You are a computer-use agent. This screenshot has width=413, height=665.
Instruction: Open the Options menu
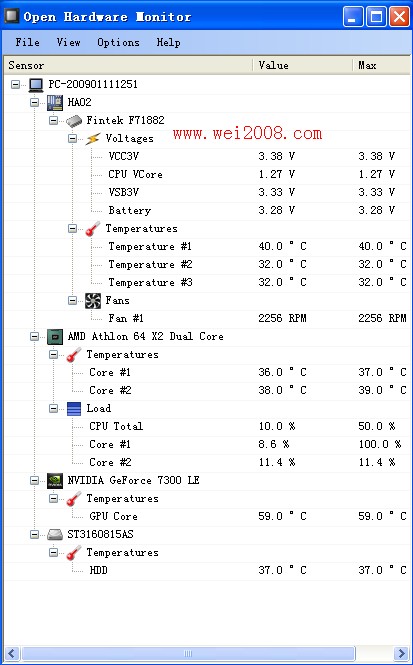(x=118, y=42)
